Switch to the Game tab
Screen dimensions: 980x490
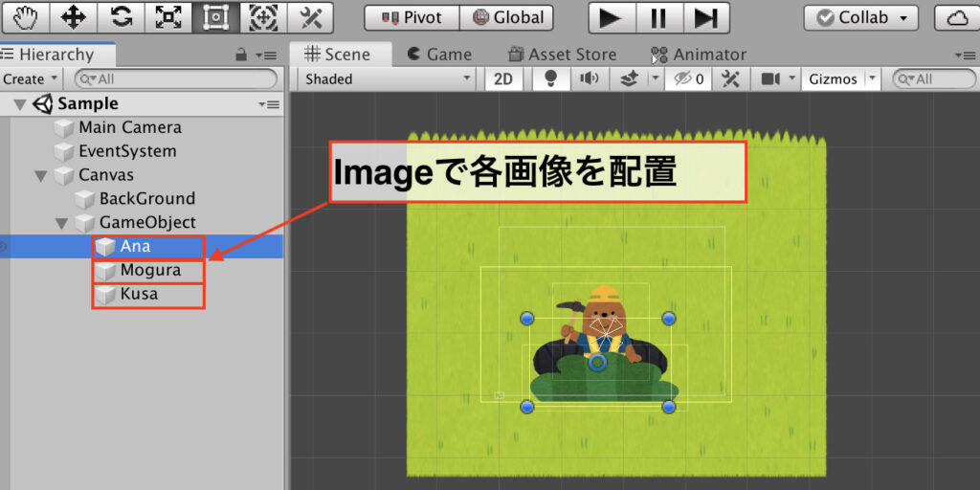pos(439,55)
